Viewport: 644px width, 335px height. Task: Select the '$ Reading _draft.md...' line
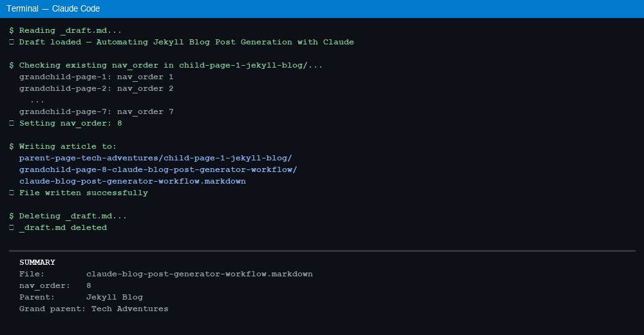click(x=65, y=30)
